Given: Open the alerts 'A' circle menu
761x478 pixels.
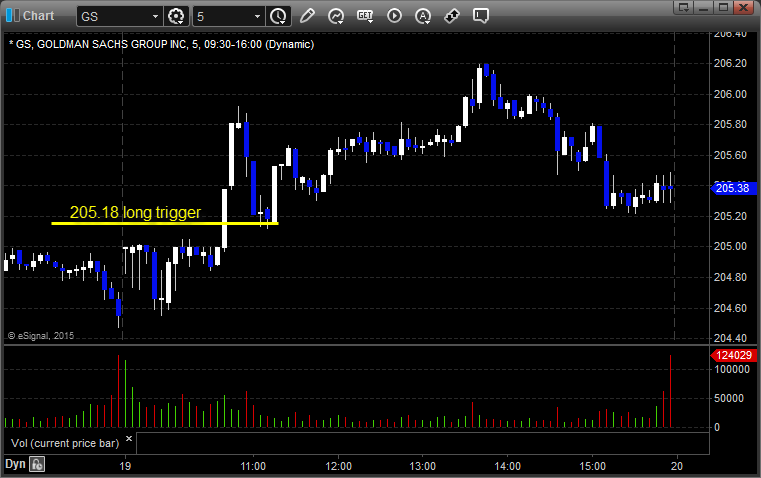Looking at the screenshot, I should click(x=423, y=16).
